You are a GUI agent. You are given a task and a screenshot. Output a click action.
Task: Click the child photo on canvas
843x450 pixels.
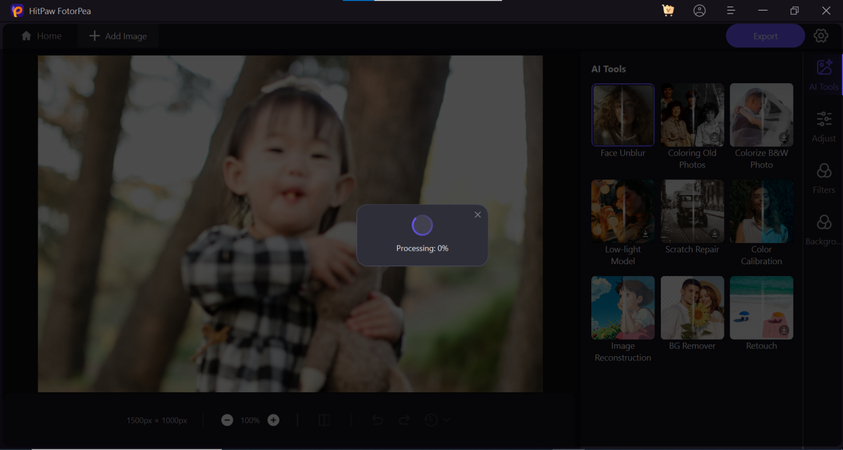(290, 224)
